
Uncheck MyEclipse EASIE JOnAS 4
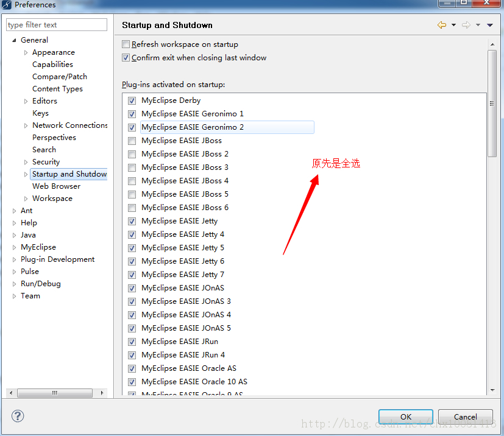point(132,315)
